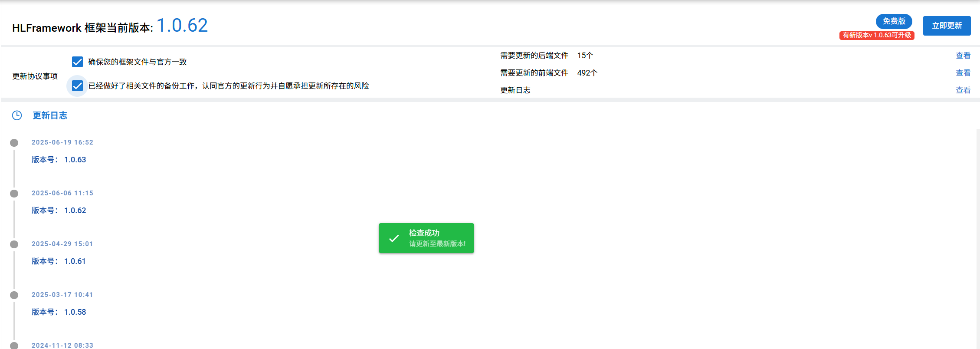Click the date text 2024-11-12 08:33

(x=62, y=346)
